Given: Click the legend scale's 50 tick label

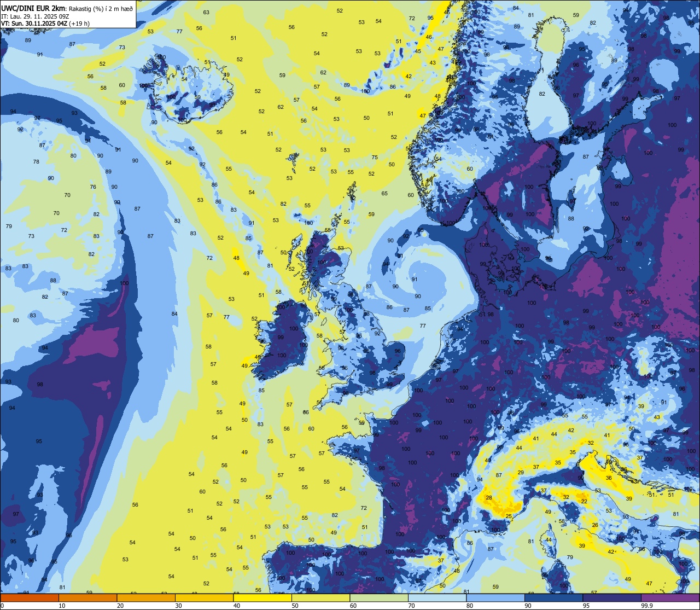Looking at the screenshot, I should (x=295, y=606).
